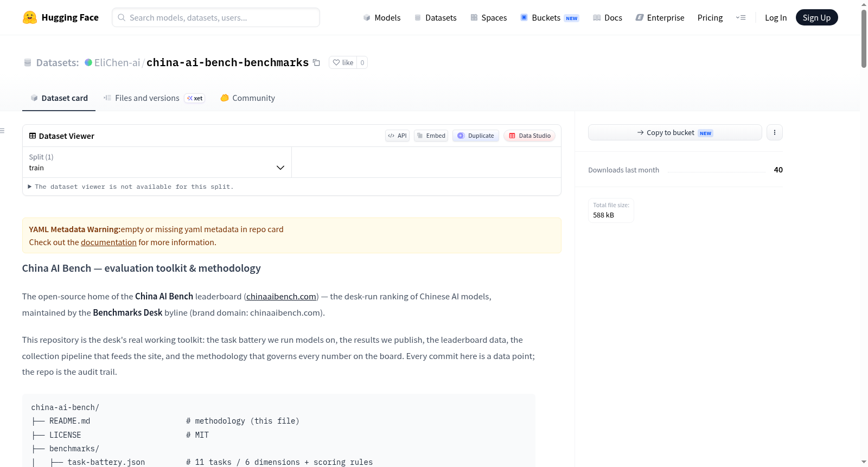The width and height of the screenshot is (868, 467).
Task: Follow the YAML metadata documentation link
Action: (108, 242)
